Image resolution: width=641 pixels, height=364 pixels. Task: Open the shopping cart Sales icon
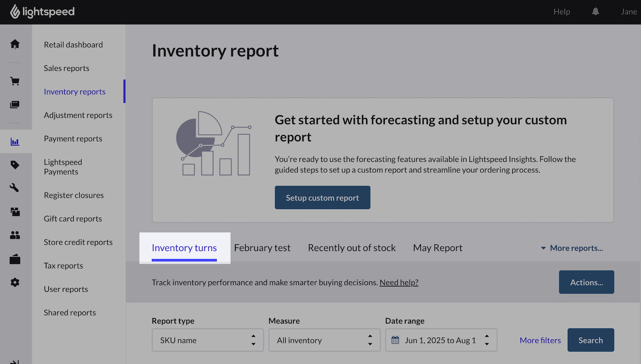[15, 80]
